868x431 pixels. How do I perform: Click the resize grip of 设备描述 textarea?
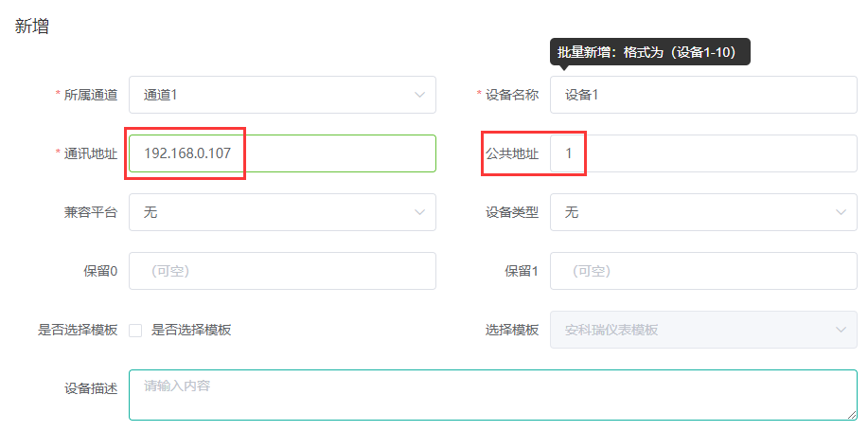853,416
